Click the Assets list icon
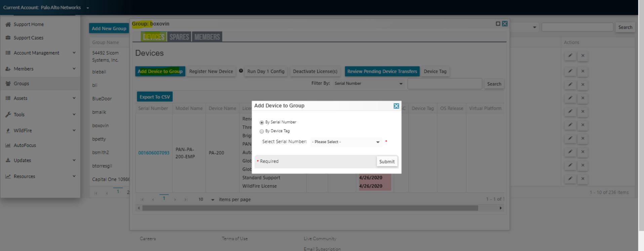This screenshot has width=644, height=251. click(8, 98)
